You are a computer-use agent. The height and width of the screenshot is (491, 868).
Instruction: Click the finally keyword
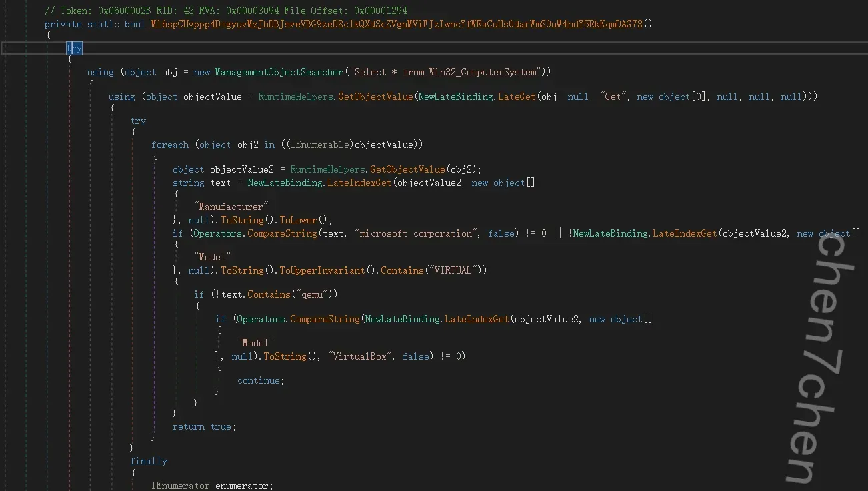149,461
